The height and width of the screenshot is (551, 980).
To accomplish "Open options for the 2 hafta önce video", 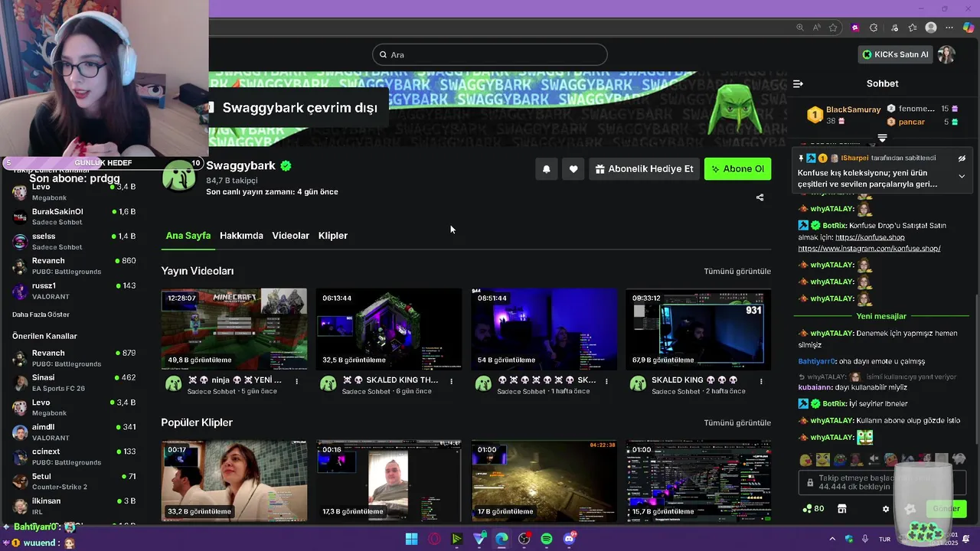I will click(761, 381).
